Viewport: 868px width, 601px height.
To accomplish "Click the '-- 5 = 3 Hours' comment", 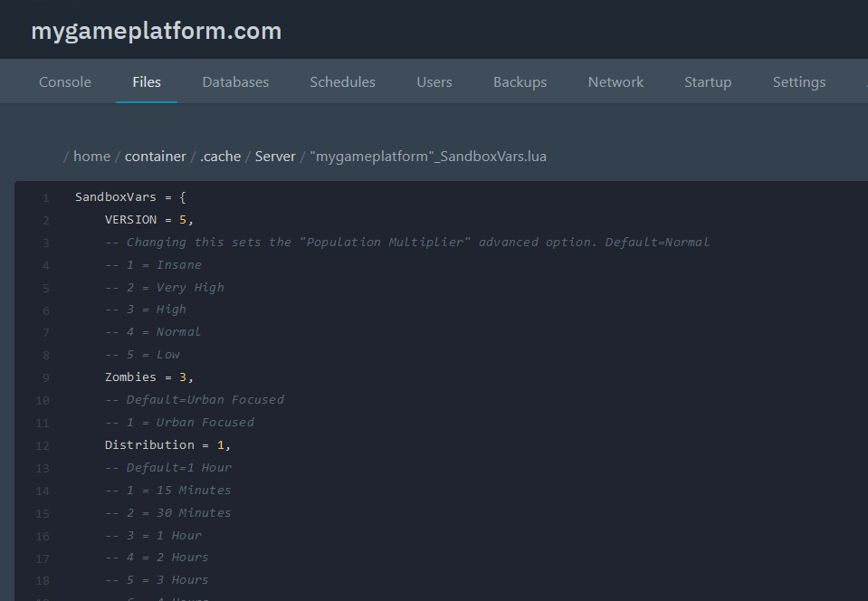I will pyautogui.click(x=157, y=580).
